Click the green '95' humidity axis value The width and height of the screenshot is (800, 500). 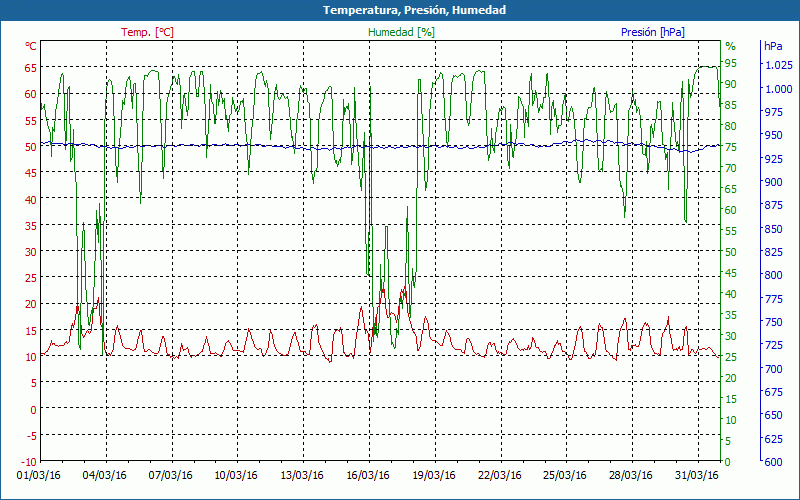point(731,63)
